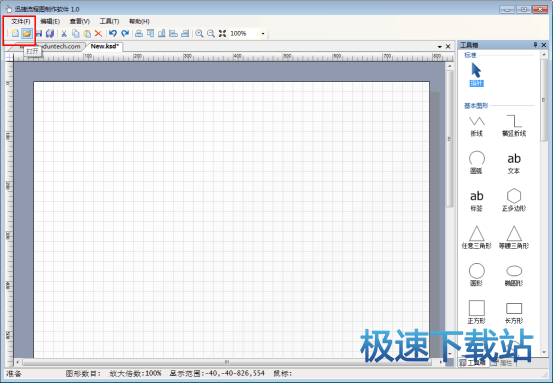Open the 工具(T) Tools menu
The height and width of the screenshot is (383, 554).
pos(109,22)
